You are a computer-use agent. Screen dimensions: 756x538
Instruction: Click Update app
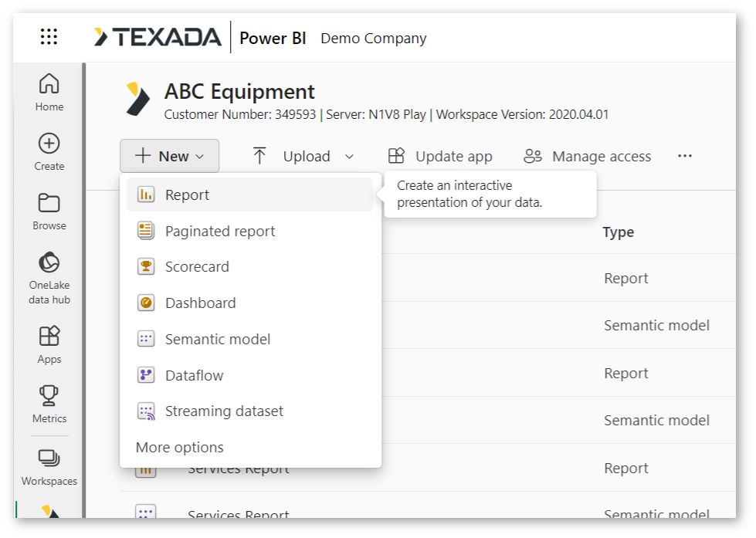pyautogui.click(x=440, y=156)
